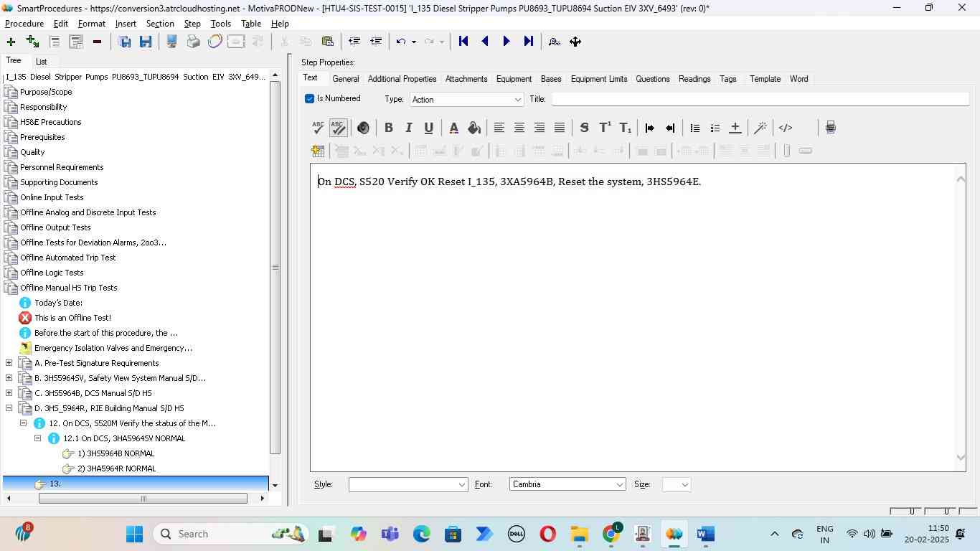The height and width of the screenshot is (551, 980).
Task: Go to first step navigation icon
Action: point(463,42)
